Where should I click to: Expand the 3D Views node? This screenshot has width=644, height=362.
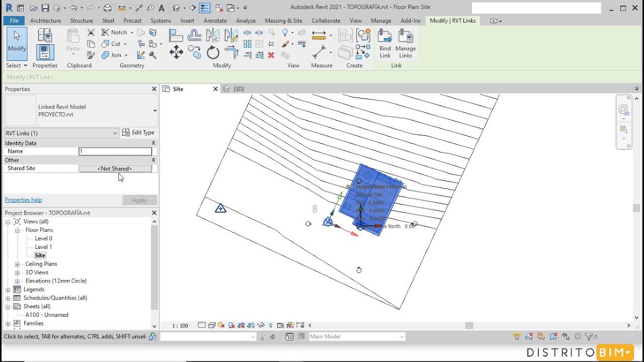pos(17,273)
